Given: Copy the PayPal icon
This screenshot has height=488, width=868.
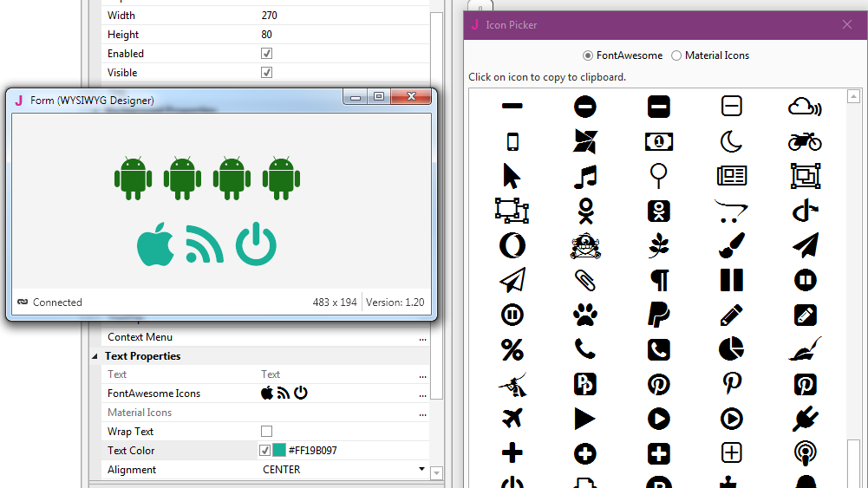Looking at the screenshot, I should 659,316.
